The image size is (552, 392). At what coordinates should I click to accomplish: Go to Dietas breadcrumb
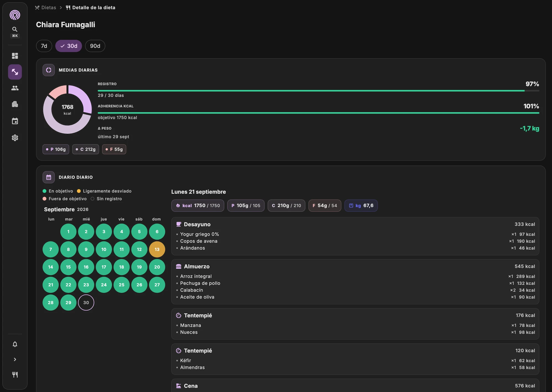pyautogui.click(x=46, y=7)
